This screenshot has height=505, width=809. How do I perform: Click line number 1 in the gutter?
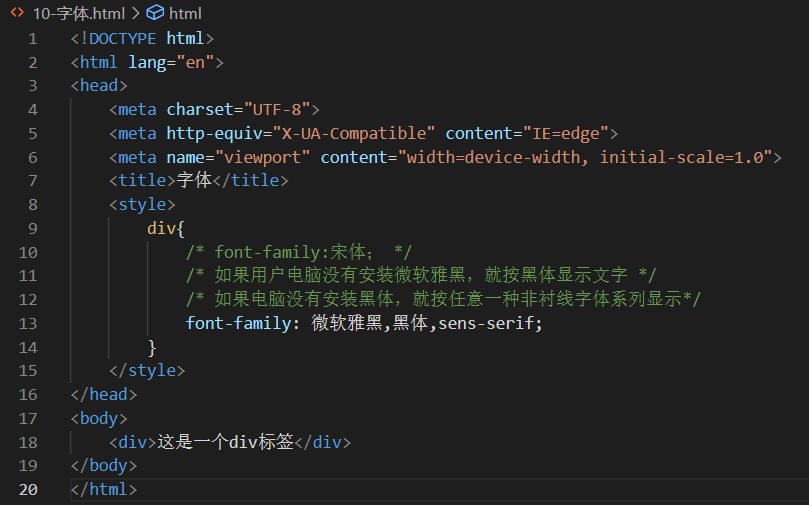33,39
